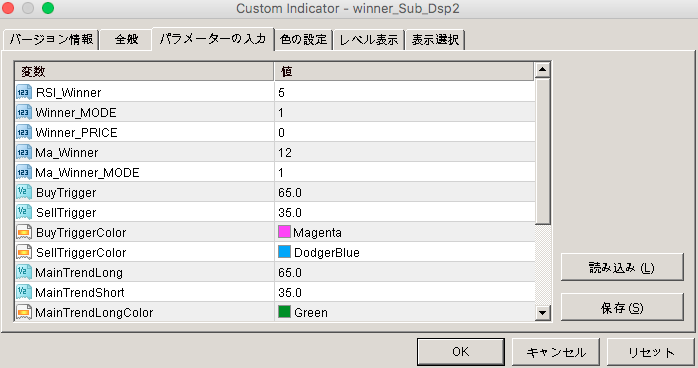Select the icon next to SellTriggerColor

tap(24, 252)
